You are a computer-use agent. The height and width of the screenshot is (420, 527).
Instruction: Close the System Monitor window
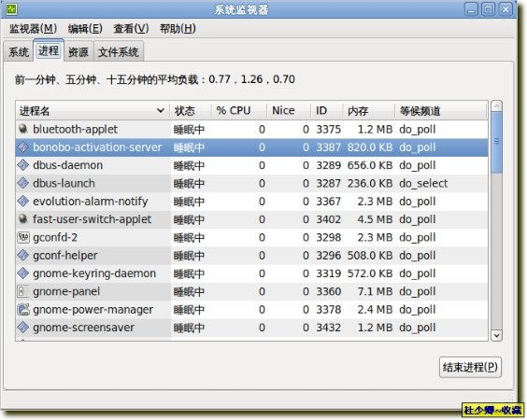tap(506, 9)
